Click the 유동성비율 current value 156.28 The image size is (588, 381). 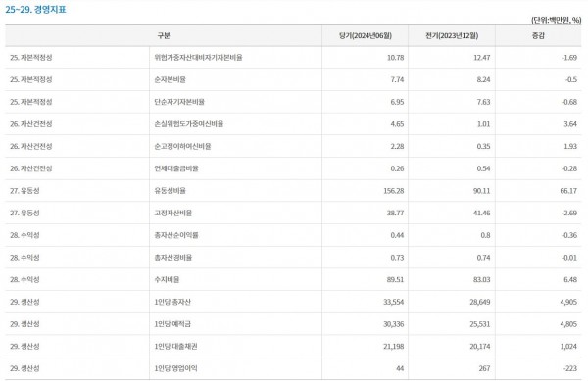(x=394, y=191)
